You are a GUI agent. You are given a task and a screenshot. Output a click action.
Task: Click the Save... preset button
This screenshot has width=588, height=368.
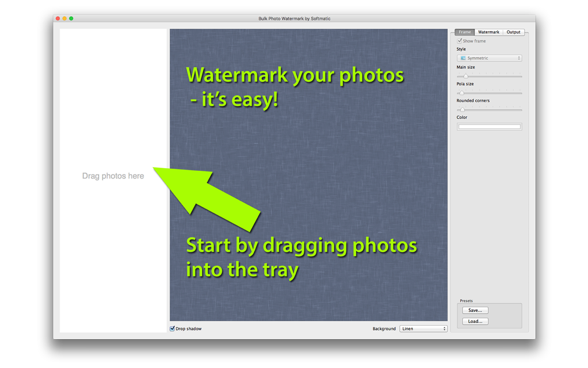(x=475, y=310)
